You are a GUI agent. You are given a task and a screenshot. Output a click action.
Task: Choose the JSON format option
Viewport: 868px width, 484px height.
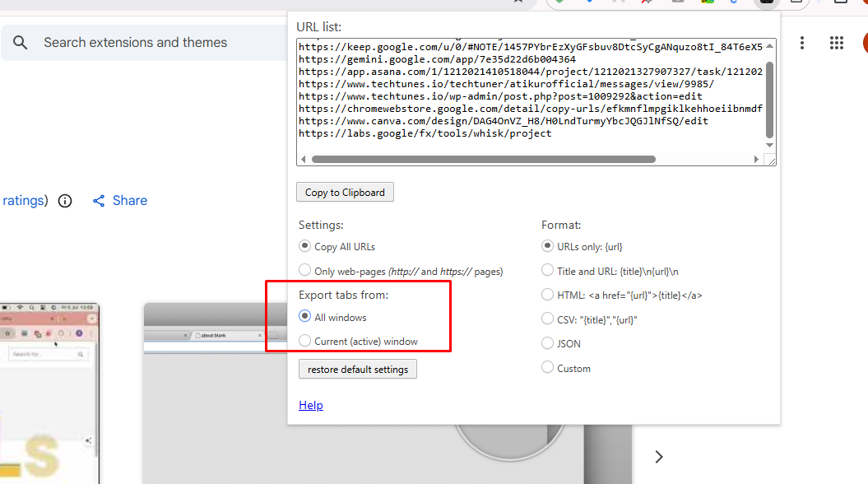pos(547,343)
